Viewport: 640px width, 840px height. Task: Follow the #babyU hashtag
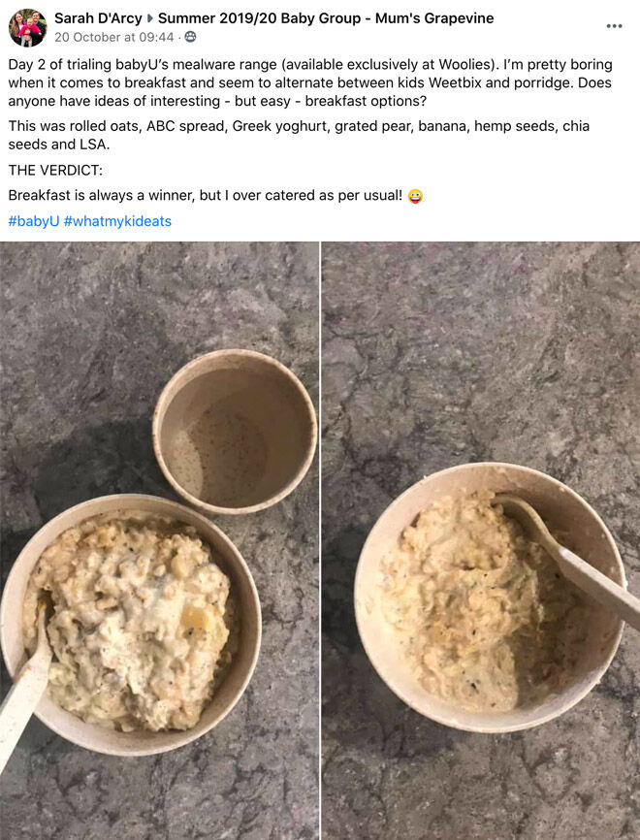tap(34, 221)
